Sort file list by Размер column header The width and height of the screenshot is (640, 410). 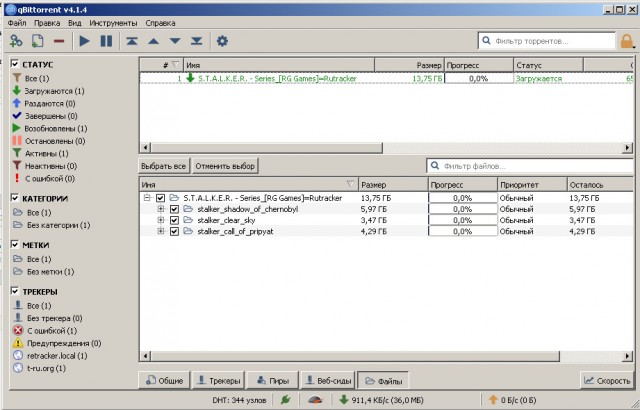[393, 185]
